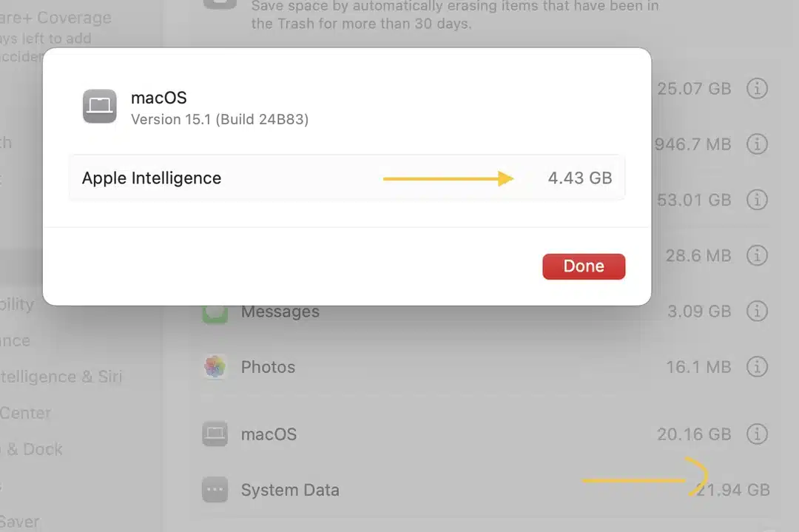
Task: Click info icon beside the 946.7 MB item
Action: tap(758, 144)
